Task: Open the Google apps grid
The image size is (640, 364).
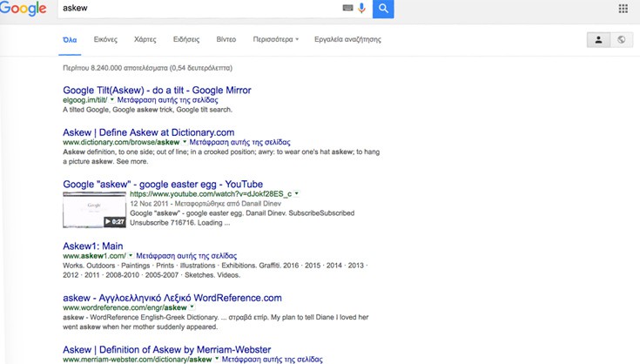Action: [x=623, y=9]
